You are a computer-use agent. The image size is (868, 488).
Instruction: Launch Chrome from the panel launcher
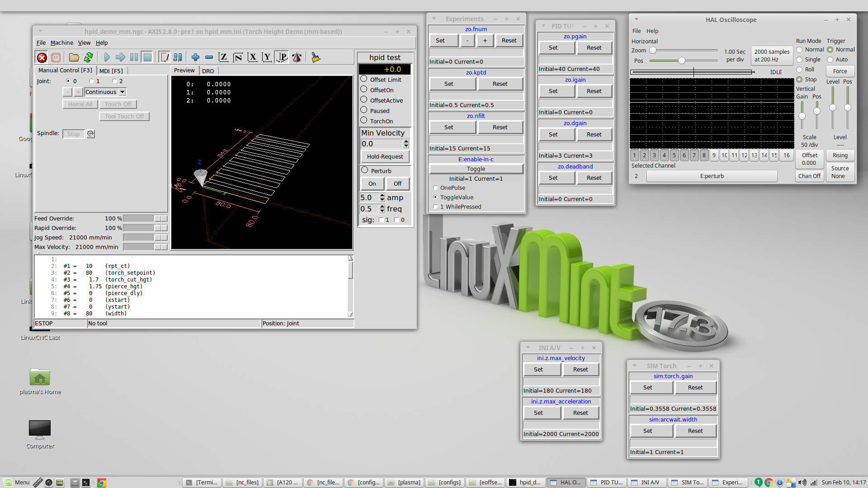(x=102, y=483)
